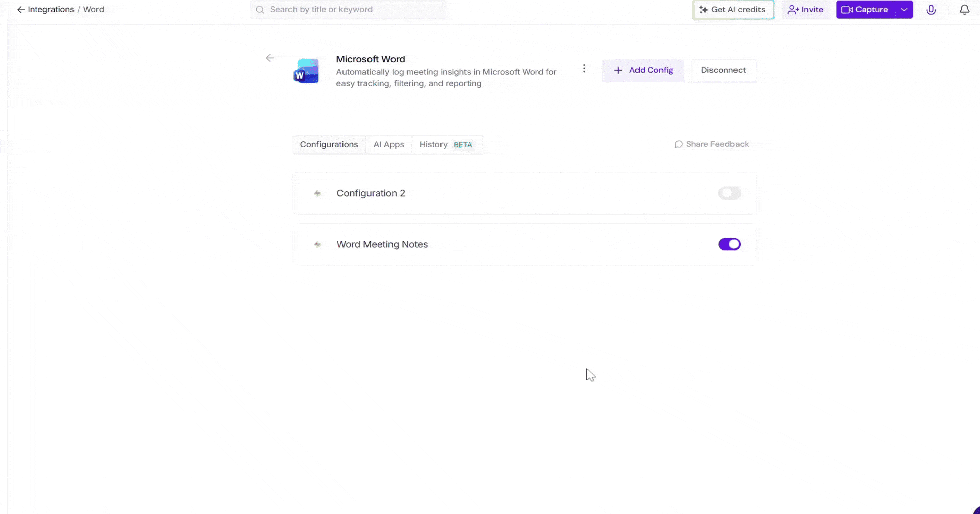Image resolution: width=980 pixels, height=514 pixels.
Task: Open Share Feedback
Action: (x=712, y=144)
